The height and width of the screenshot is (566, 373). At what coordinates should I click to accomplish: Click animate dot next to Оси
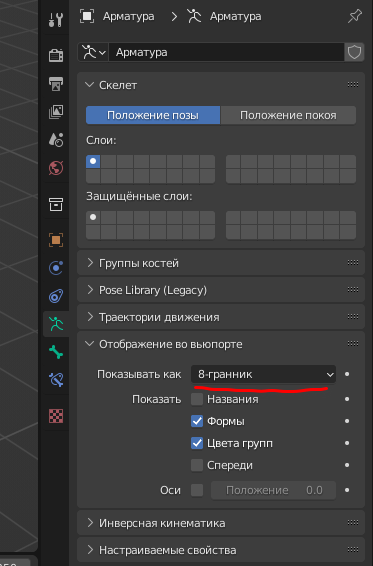[x=347, y=490]
